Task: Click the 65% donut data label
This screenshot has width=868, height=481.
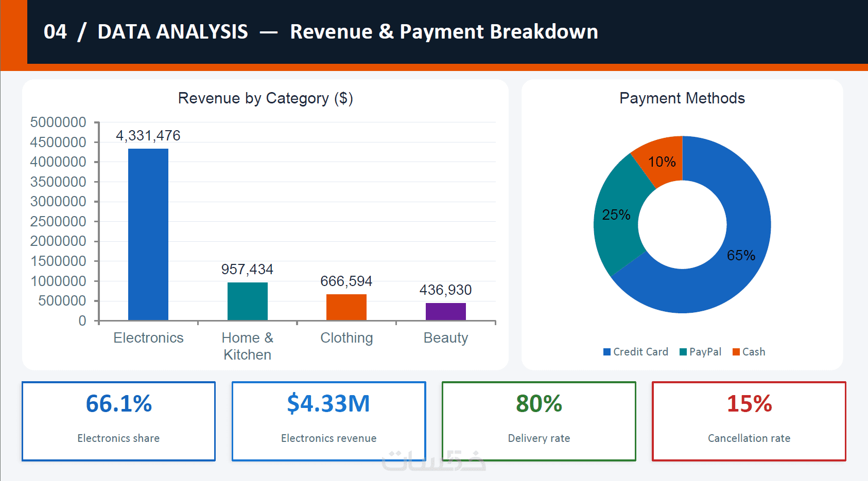Action: (x=741, y=256)
